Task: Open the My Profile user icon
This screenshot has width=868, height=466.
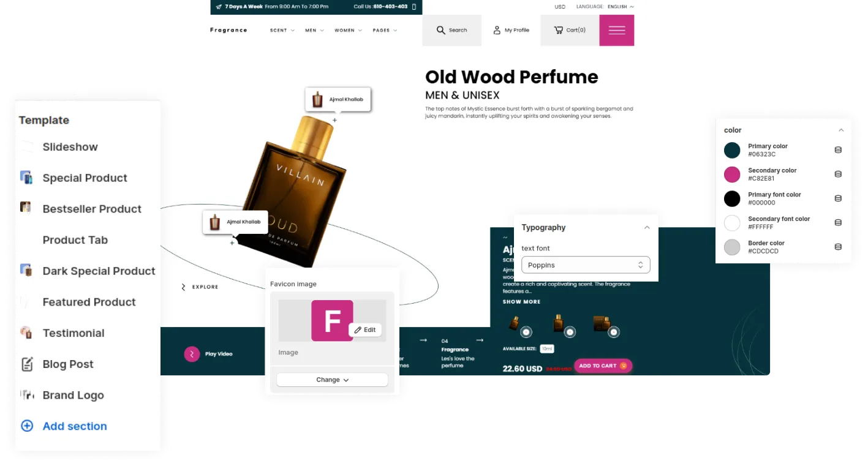Action: click(x=497, y=30)
